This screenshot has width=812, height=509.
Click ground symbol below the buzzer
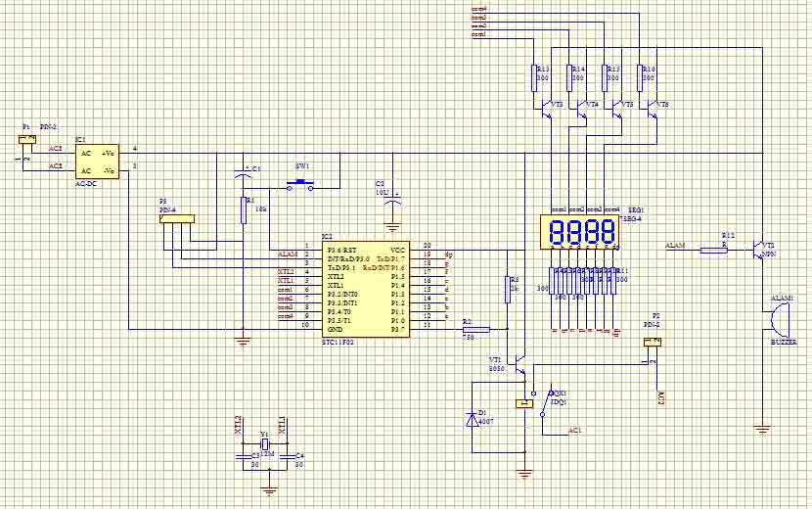pos(762,430)
